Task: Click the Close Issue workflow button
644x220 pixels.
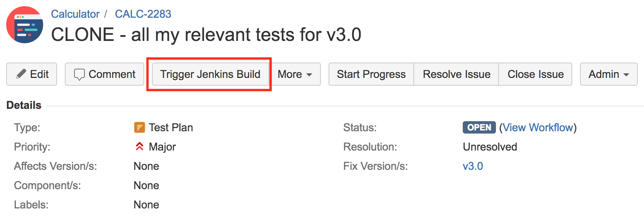Action: tap(535, 74)
